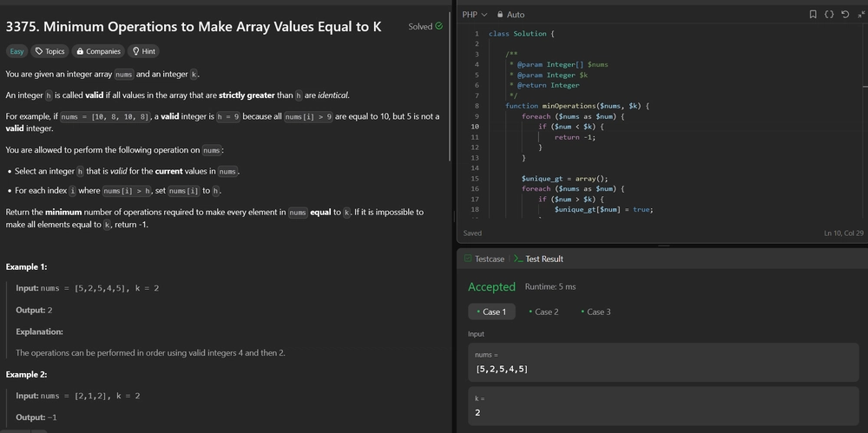Click the Solved checkmark status
Screen dimensions: 868x433
click(x=425, y=26)
